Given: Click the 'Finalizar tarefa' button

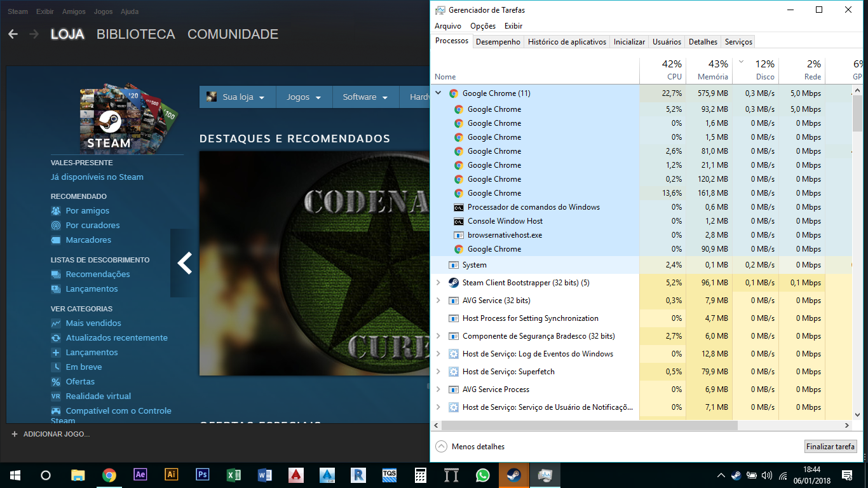Looking at the screenshot, I should [831, 447].
